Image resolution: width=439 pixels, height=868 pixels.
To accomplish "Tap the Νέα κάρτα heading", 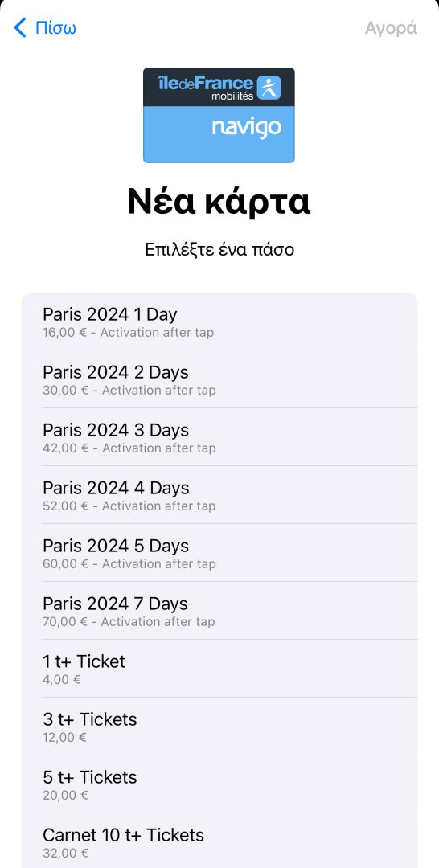I will [219, 203].
